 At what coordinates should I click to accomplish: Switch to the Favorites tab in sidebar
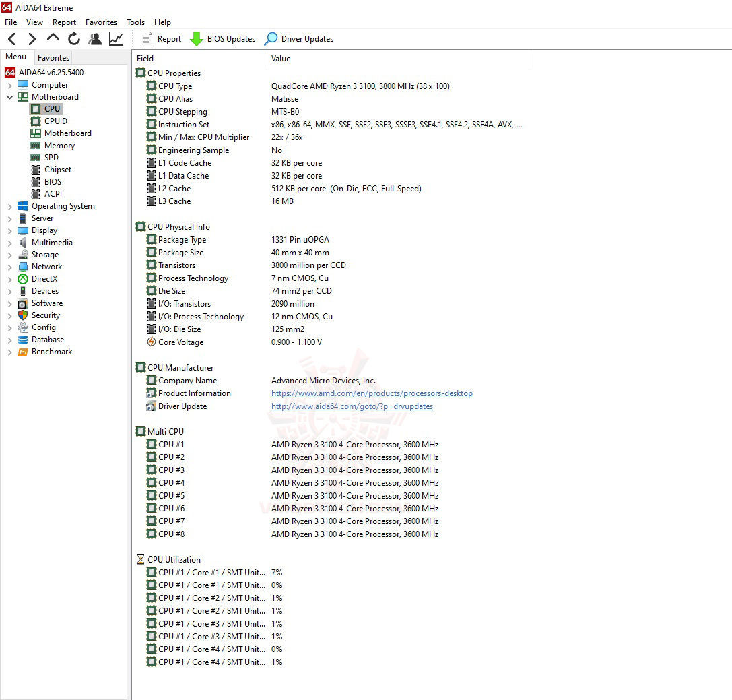53,57
